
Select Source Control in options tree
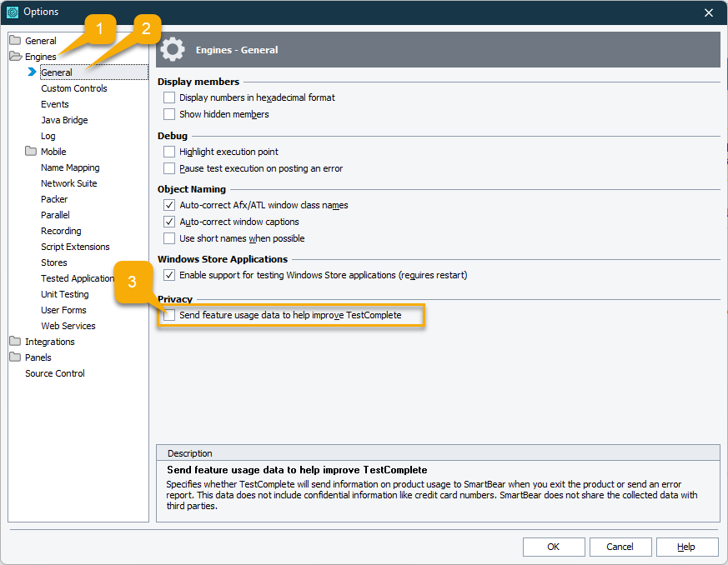coord(54,373)
